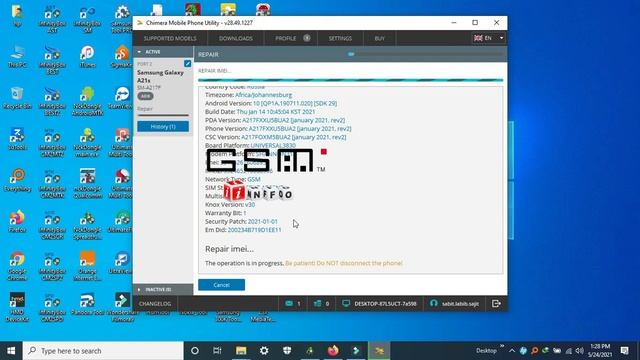Click the repair progress bar
This screenshot has height=360, width=640.
coord(351,80)
